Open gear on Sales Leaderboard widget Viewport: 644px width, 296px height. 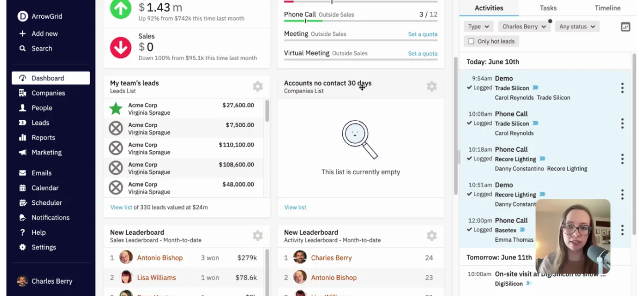pyautogui.click(x=258, y=235)
